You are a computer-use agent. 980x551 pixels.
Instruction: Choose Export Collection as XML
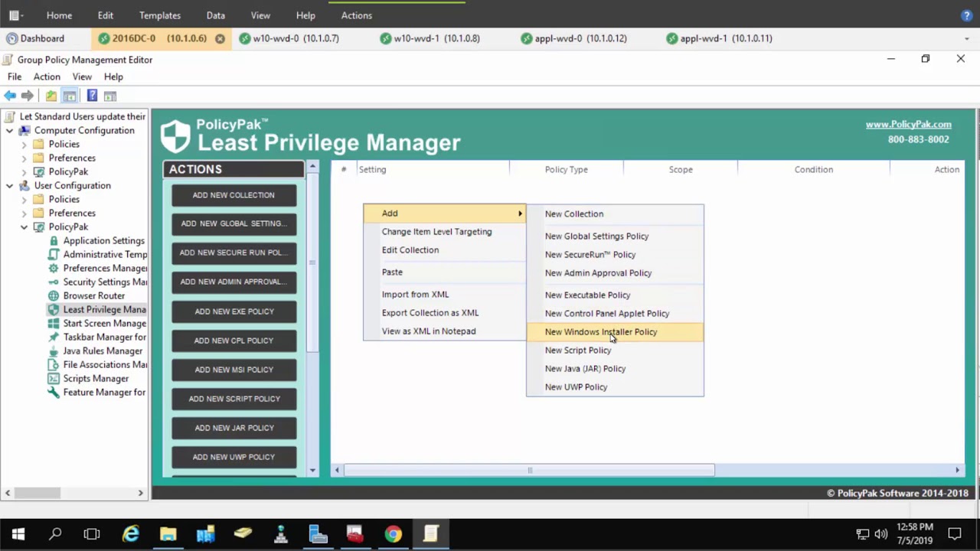[x=444, y=312]
